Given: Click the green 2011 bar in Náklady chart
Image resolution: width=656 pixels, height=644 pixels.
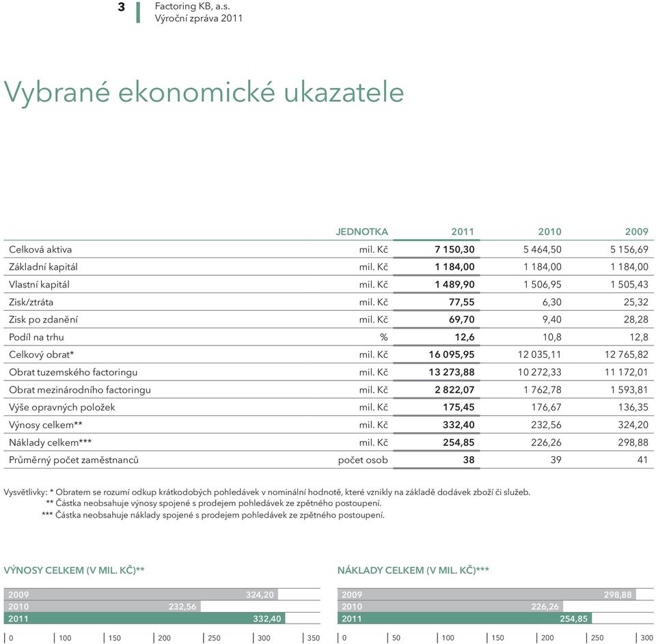Looking at the screenshot, I should pos(465,619).
